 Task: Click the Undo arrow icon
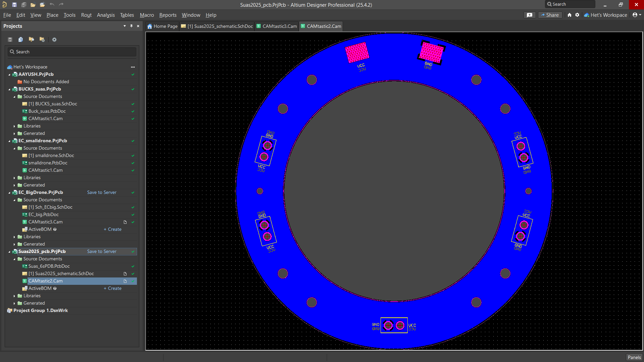click(x=52, y=4)
